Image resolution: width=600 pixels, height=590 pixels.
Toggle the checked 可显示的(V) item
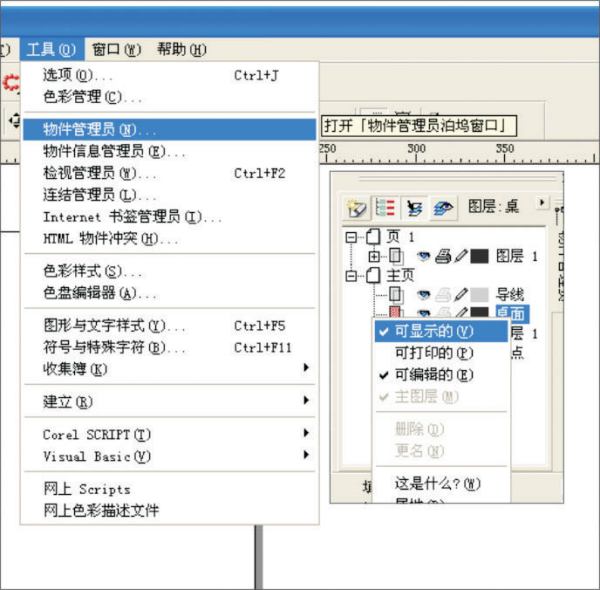pos(442,331)
